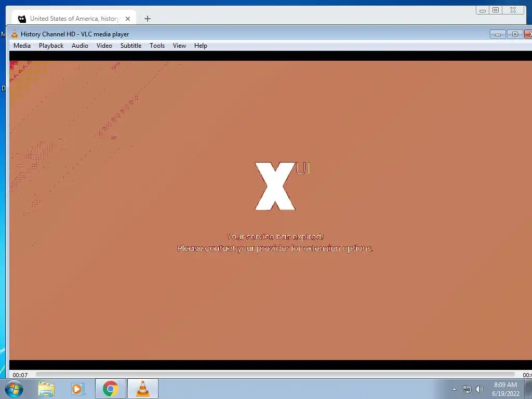532x399 pixels.
Task: Click the VLC seek bar
Action: (275, 374)
